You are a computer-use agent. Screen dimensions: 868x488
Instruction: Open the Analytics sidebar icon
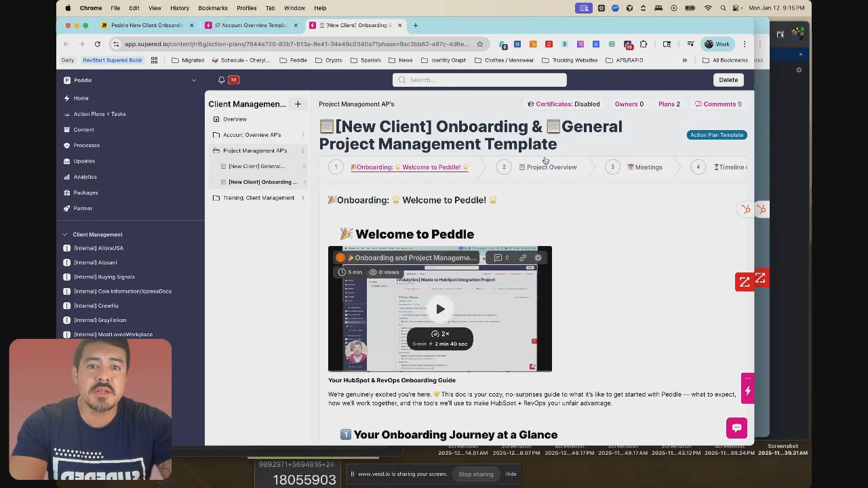66,177
